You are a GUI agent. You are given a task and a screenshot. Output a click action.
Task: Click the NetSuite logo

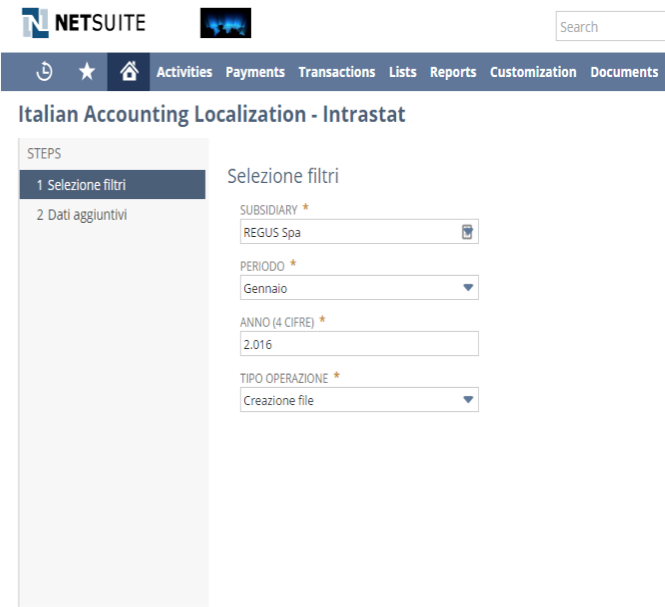click(x=84, y=23)
